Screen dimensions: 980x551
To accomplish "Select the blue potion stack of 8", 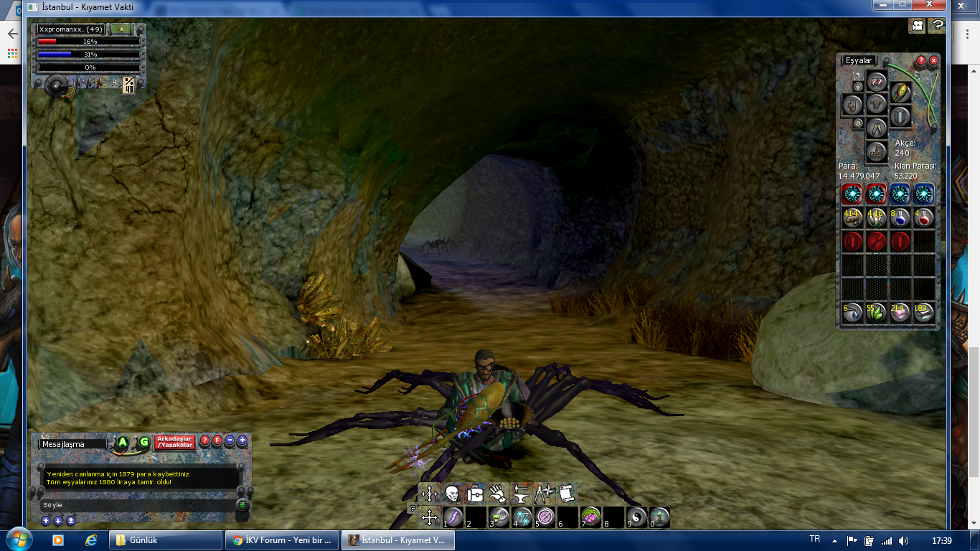I will pos(900,218).
